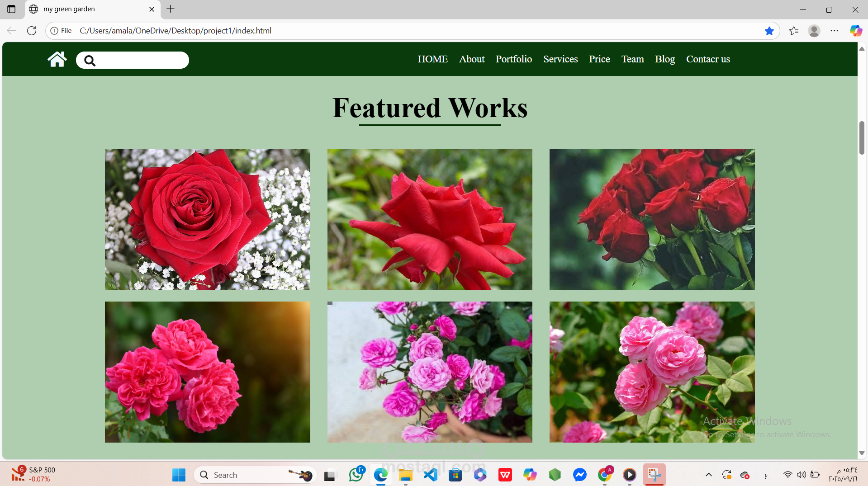Image resolution: width=868 pixels, height=486 pixels.
Task: Open Services in the navigation bar
Action: 560,59
